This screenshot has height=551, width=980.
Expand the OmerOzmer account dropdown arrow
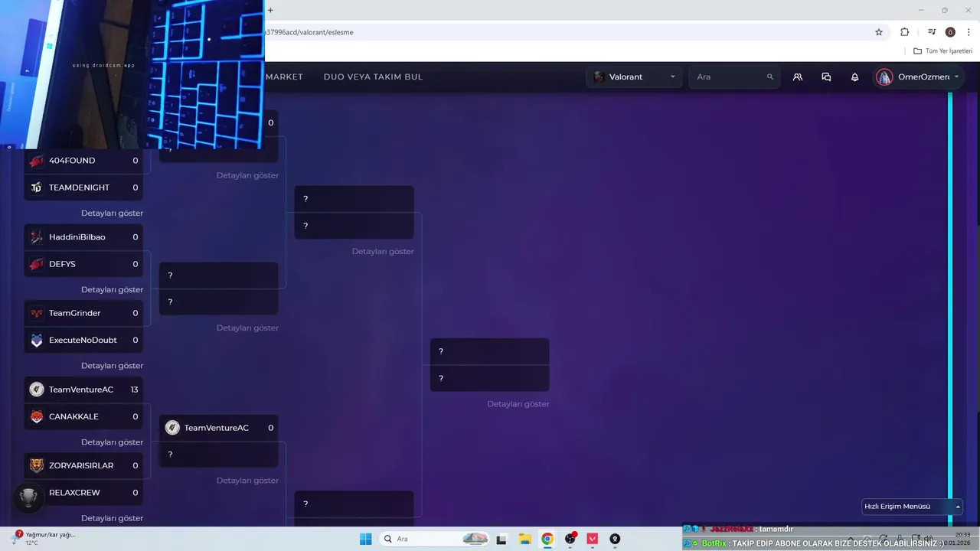(956, 77)
